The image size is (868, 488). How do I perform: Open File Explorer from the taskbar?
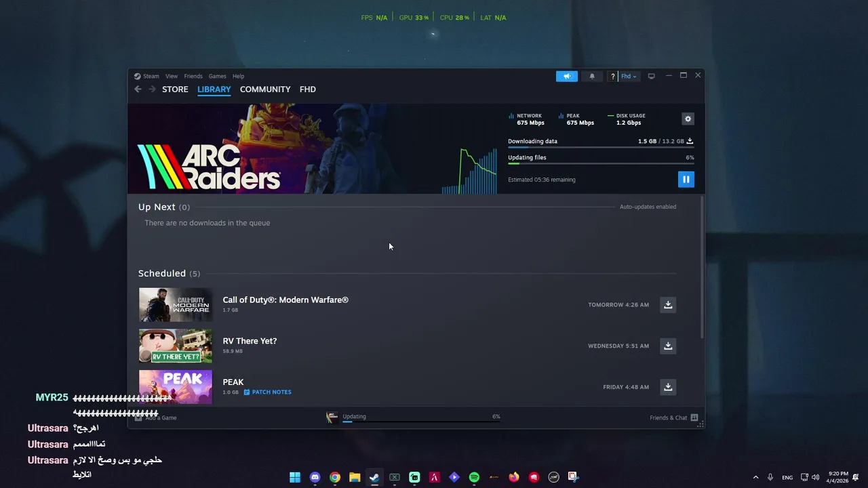(355, 477)
